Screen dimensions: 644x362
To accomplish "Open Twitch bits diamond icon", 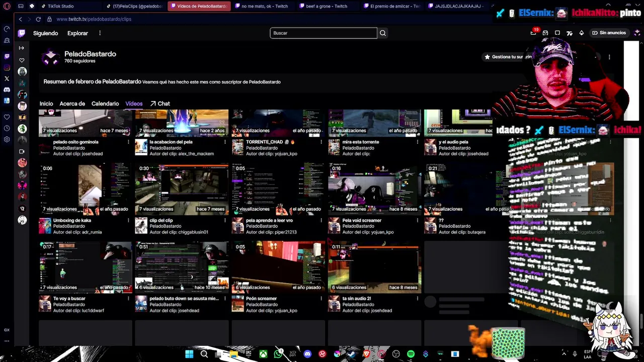I will pyautogui.click(x=582, y=33).
